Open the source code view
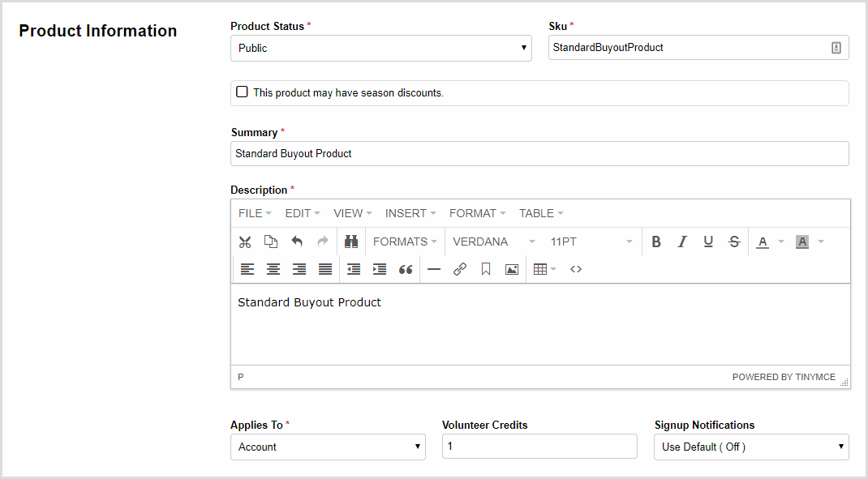 [x=576, y=269]
